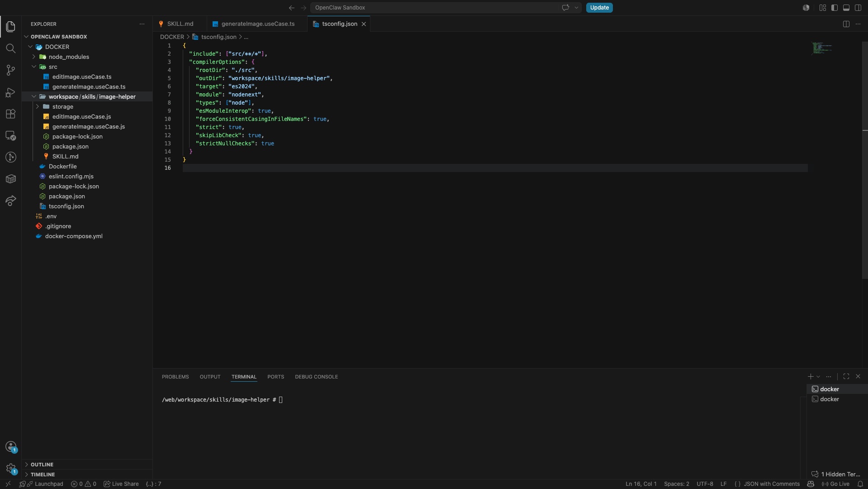The height and width of the screenshot is (489, 868).
Task: Maximize the terminal panel size
Action: [846, 377]
